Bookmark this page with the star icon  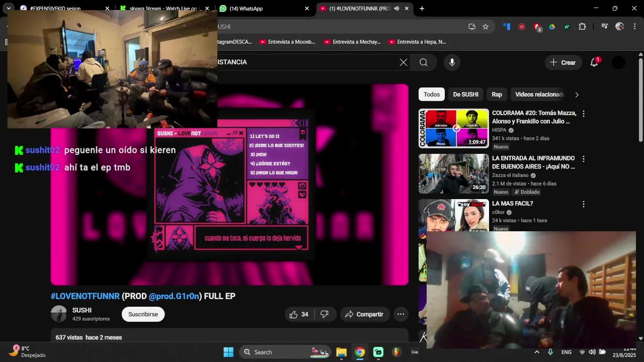(486, 27)
